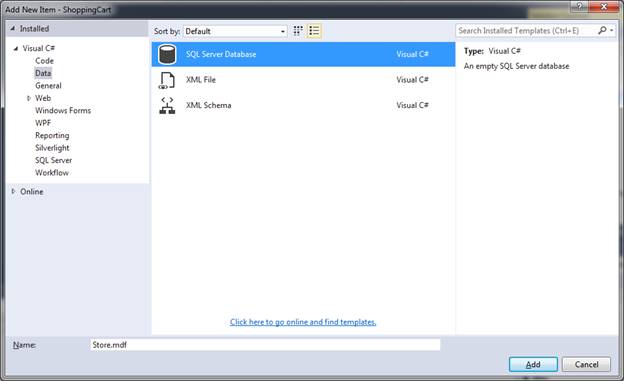Select the XML File template name
624x381 pixels.
tap(201, 80)
